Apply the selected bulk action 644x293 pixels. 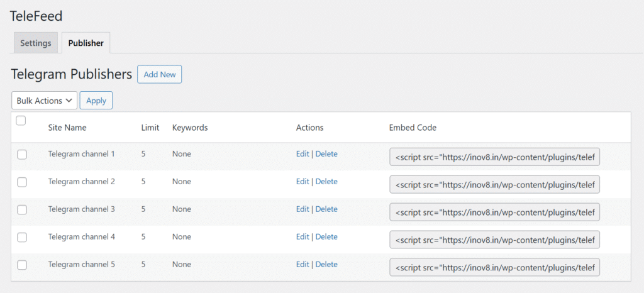pyautogui.click(x=96, y=101)
